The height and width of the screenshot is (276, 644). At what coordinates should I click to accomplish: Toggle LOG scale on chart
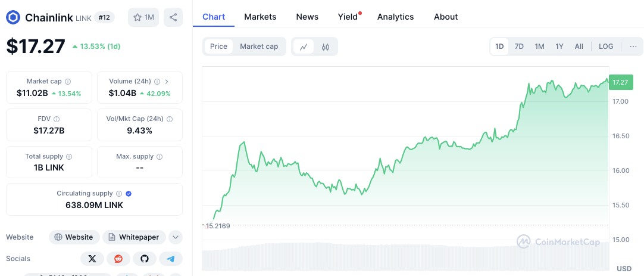[607, 46]
